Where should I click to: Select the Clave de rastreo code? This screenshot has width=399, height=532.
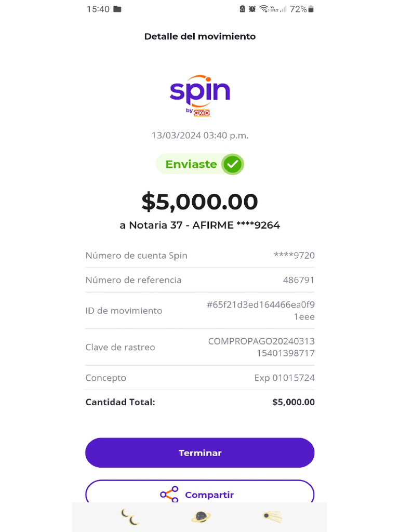click(261, 347)
